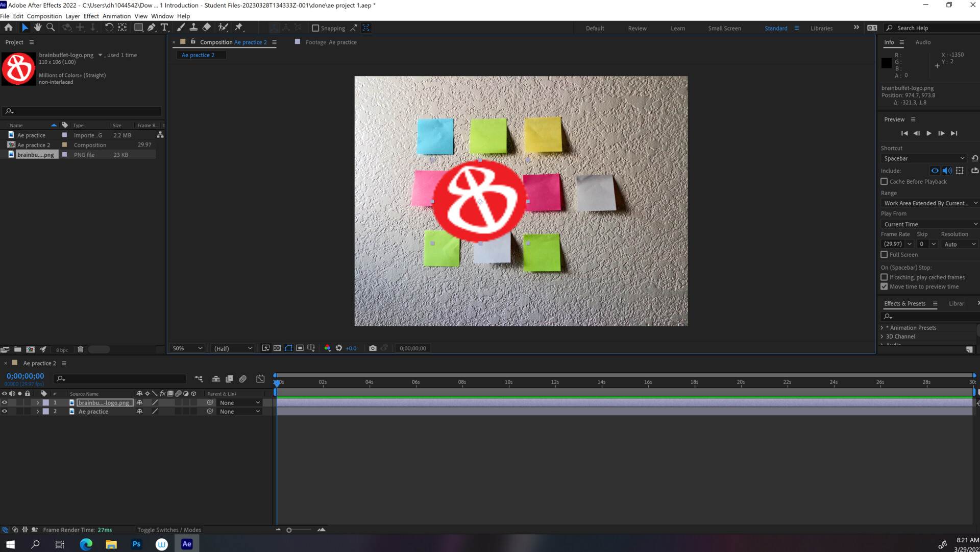Select the Puppet Pin tool
Image resolution: width=980 pixels, height=552 pixels.
238,28
